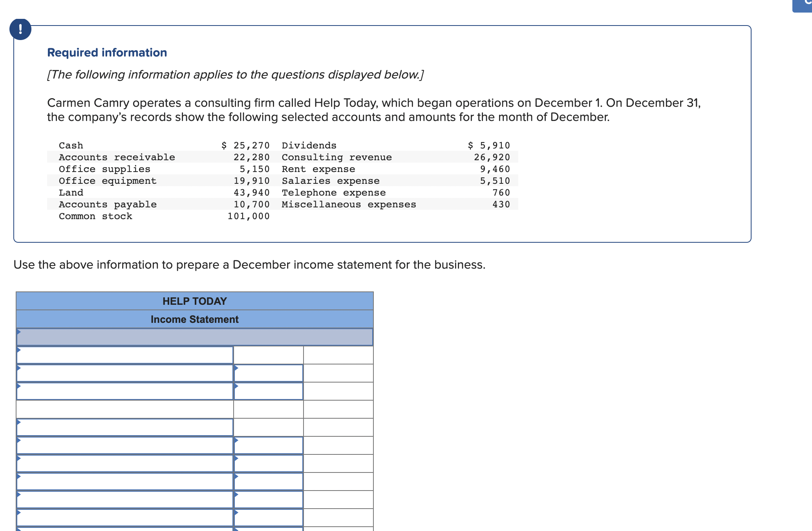Click the middle amount cell in the first account row
Viewport: 812px width, 531px height.
pos(269,355)
